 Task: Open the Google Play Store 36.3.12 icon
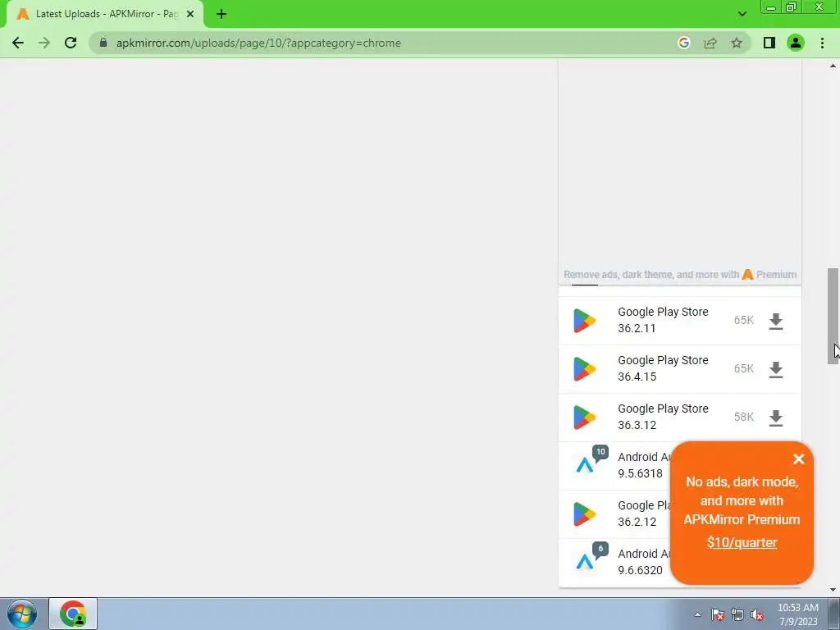pyautogui.click(x=584, y=417)
